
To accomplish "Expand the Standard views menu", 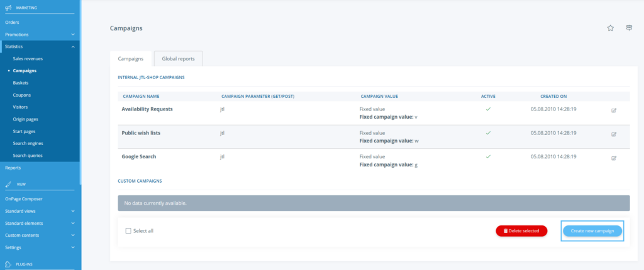I will [x=73, y=211].
